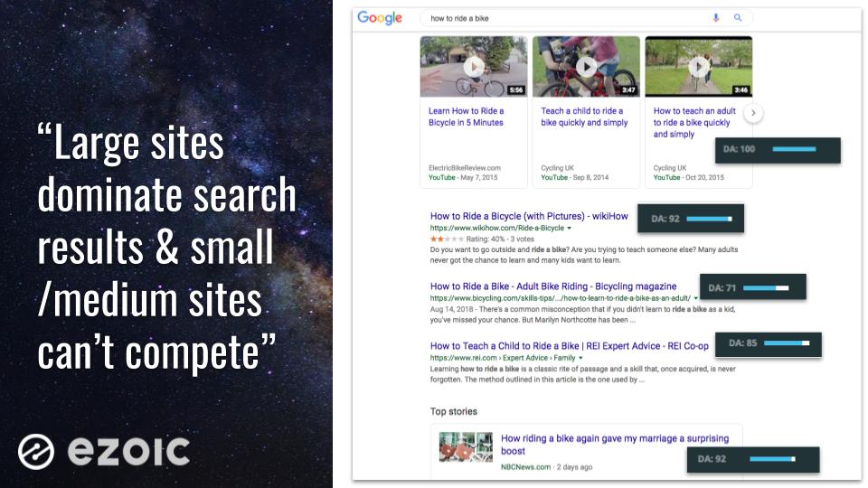Viewport: 868px width, 488px height.
Task: Click the 'DA: 92' bar beside NBCNews story
Action: [x=753, y=459]
